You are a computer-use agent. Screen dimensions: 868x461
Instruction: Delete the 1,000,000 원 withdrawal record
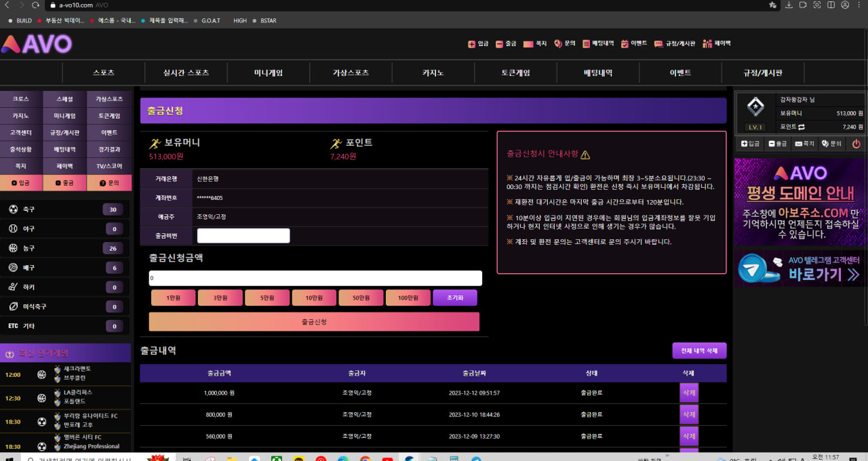point(688,393)
